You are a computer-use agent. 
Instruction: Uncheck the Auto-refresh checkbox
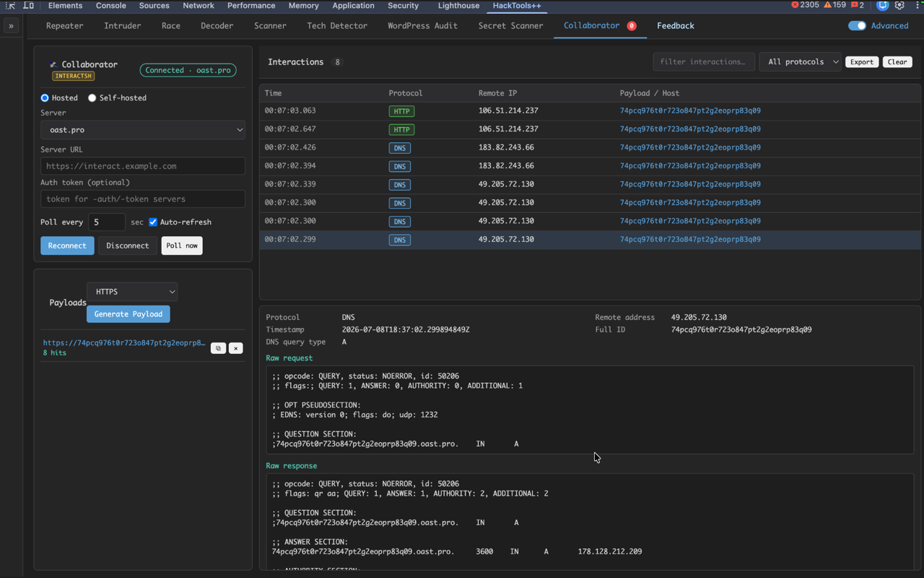[153, 222]
